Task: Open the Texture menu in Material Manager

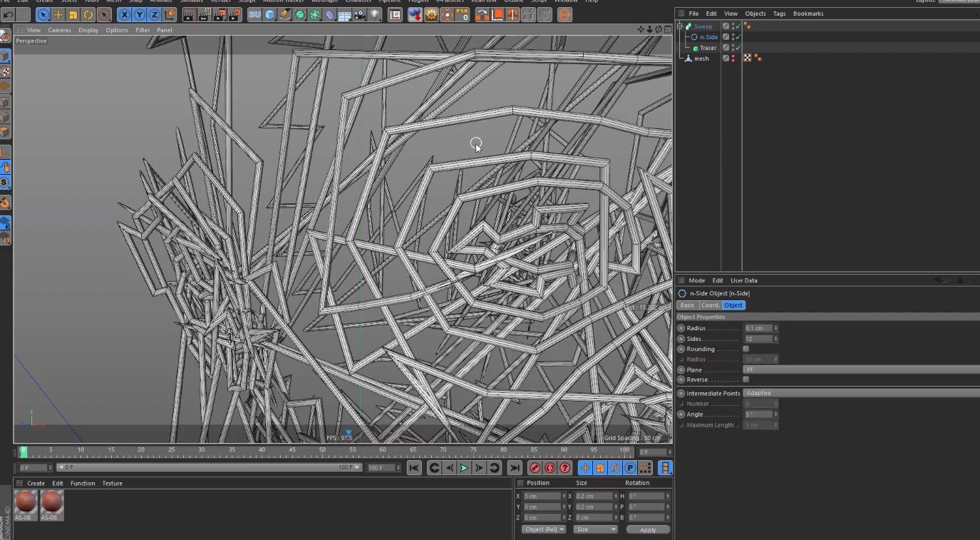Action: pos(112,483)
